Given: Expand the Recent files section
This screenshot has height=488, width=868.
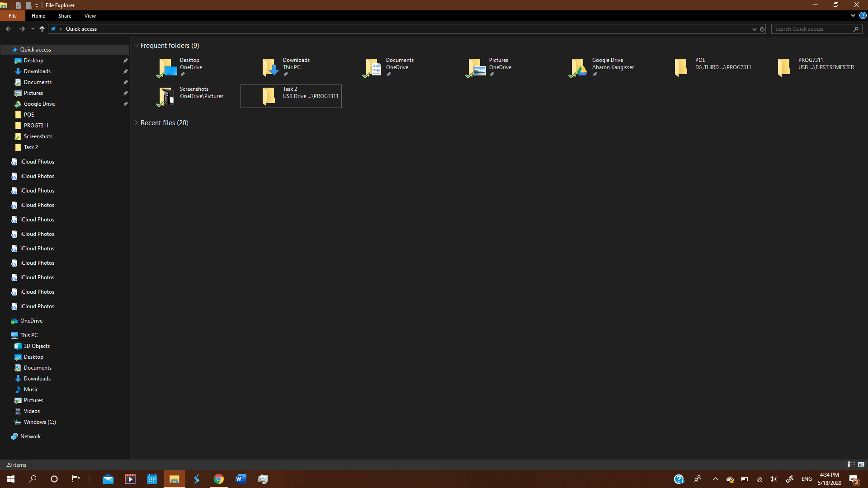Looking at the screenshot, I should [136, 122].
